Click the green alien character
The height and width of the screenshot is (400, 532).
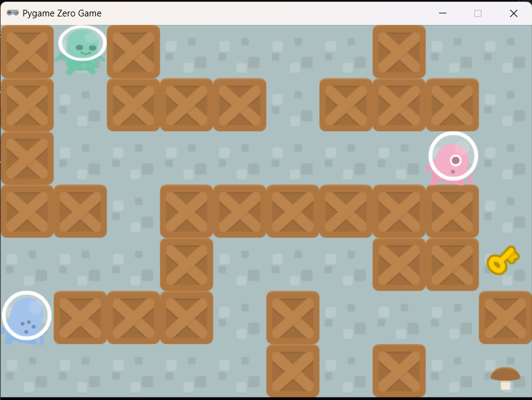click(x=81, y=50)
